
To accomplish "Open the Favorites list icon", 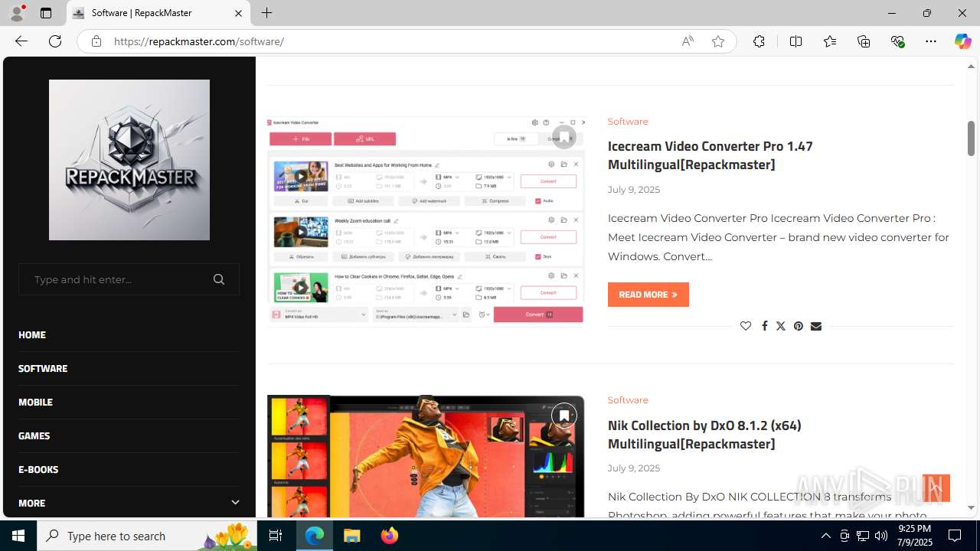I will tap(830, 41).
